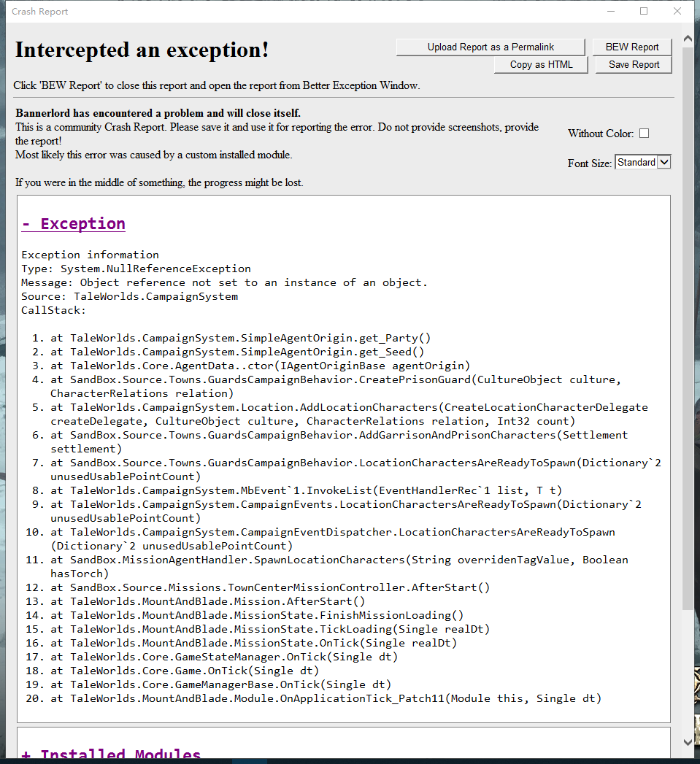700x764 pixels.
Task: Click call stack line TownCenterMissionController.AfterStart()
Action: (x=270, y=587)
